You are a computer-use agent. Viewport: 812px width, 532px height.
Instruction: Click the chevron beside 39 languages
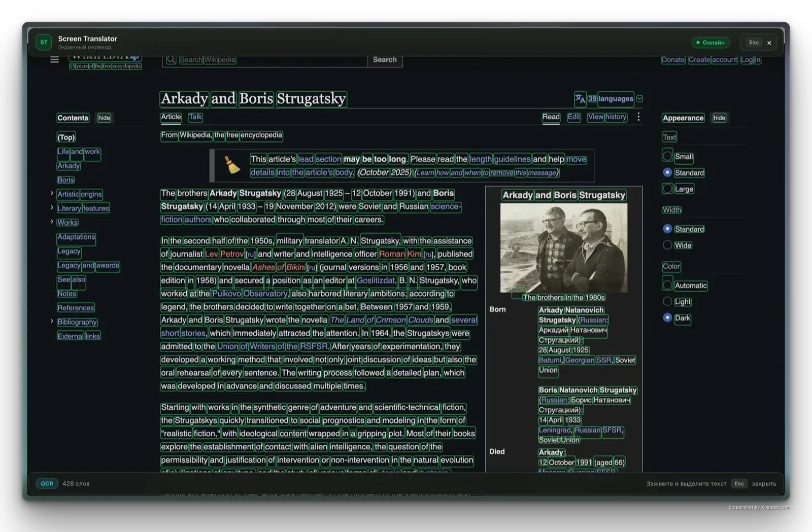[x=639, y=98]
